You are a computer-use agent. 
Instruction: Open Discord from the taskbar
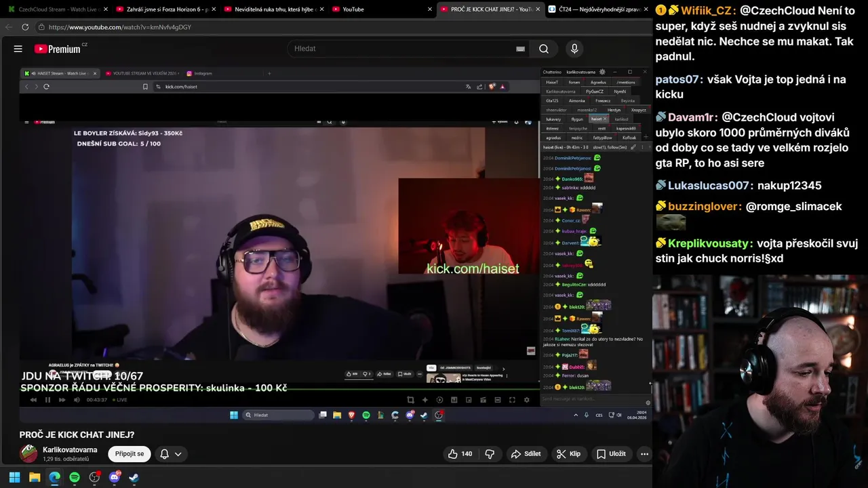click(x=114, y=477)
